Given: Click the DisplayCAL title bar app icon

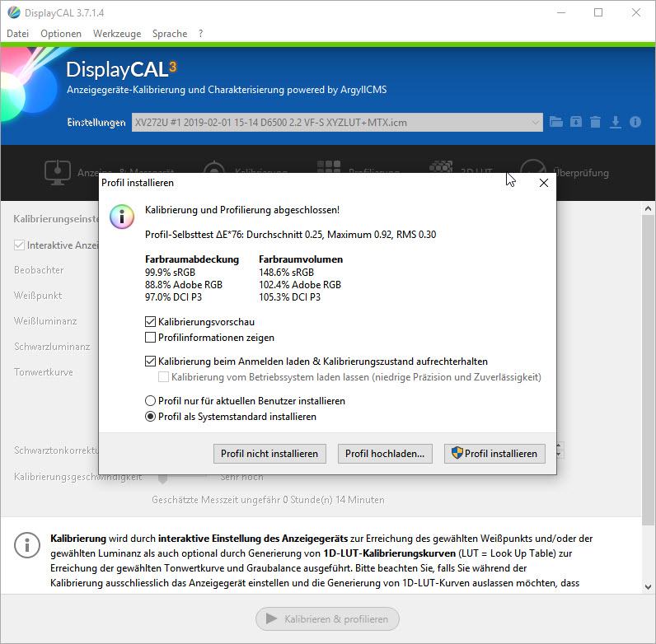Looking at the screenshot, I should point(14,12).
